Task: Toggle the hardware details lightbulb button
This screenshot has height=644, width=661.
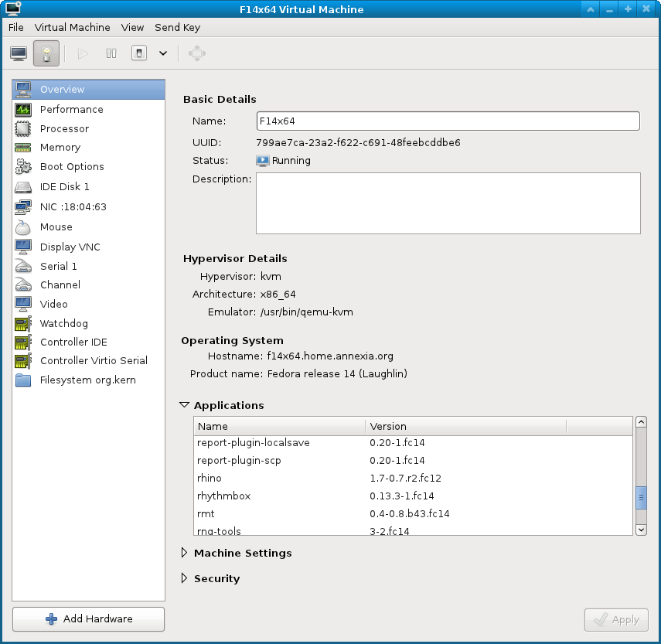Action: (46, 53)
